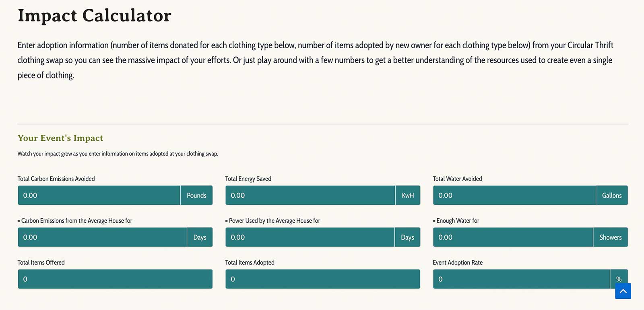Click the Pounds unit label

[x=196, y=195]
